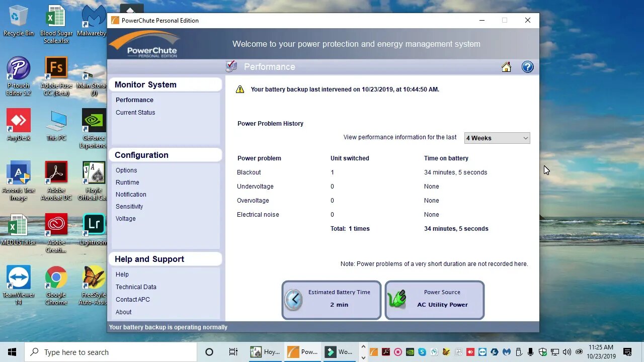Open Google Chrome desktop shortcut
The height and width of the screenshot is (362, 644).
pyautogui.click(x=56, y=286)
